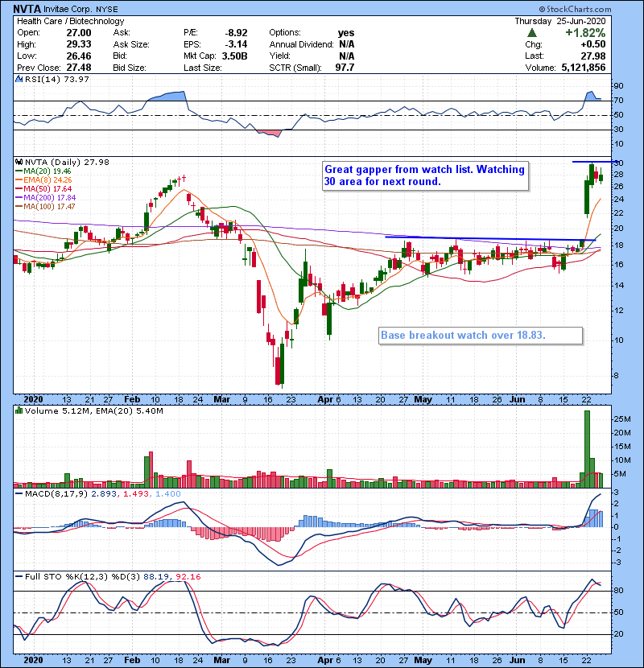This screenshot has height=668, width=644.
Task: Click the Last price value in the quote header
Action: pyautogui.click(x=593, y=56)
